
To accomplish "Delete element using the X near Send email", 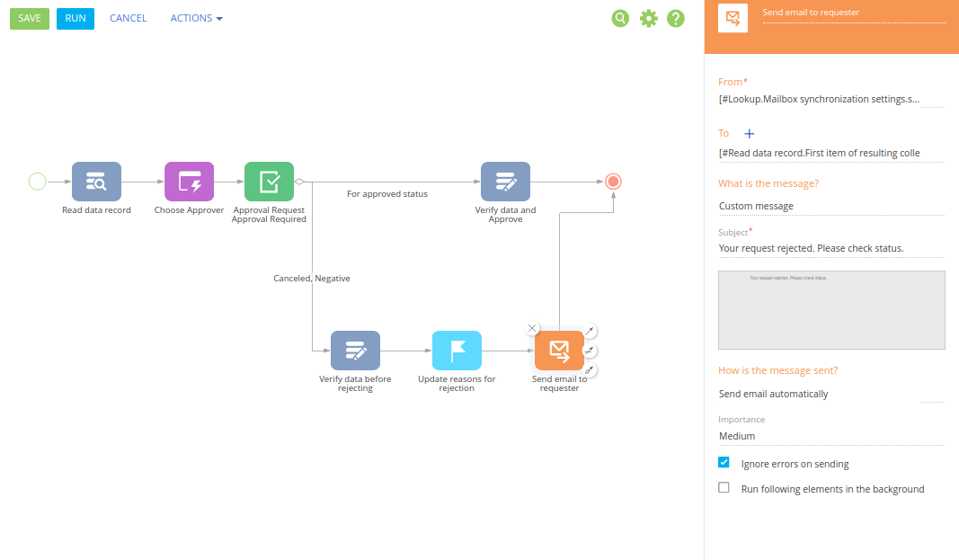I will pyautogui.click(x=532, y=328).
